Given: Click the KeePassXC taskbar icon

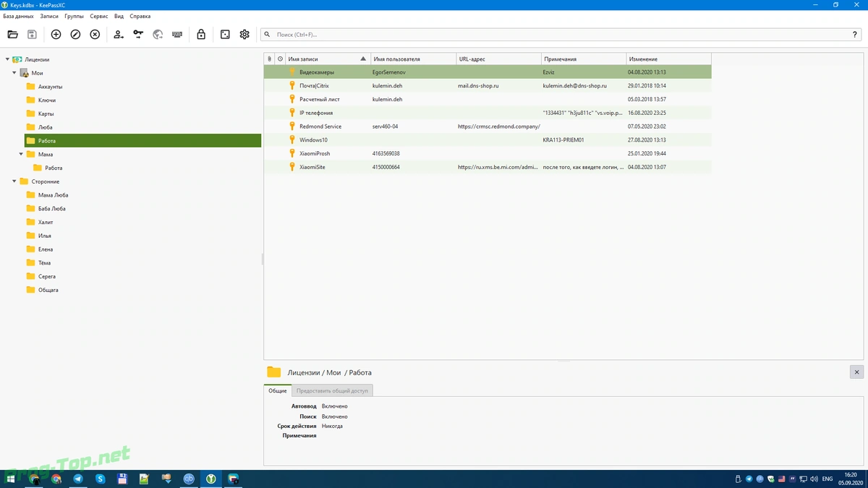Looking at the screenshot, I should tap(211, 479).
